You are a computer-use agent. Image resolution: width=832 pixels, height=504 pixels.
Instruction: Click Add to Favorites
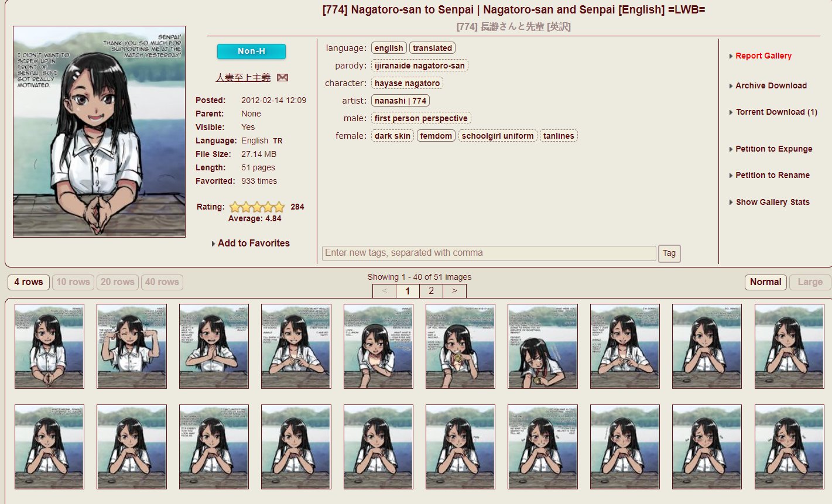point(254,244)
